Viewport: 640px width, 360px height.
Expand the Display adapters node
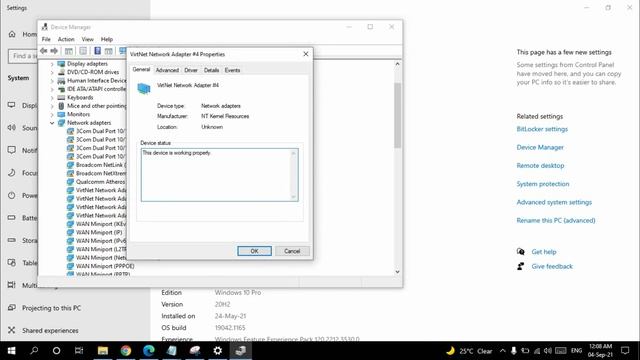click(52, 64)
